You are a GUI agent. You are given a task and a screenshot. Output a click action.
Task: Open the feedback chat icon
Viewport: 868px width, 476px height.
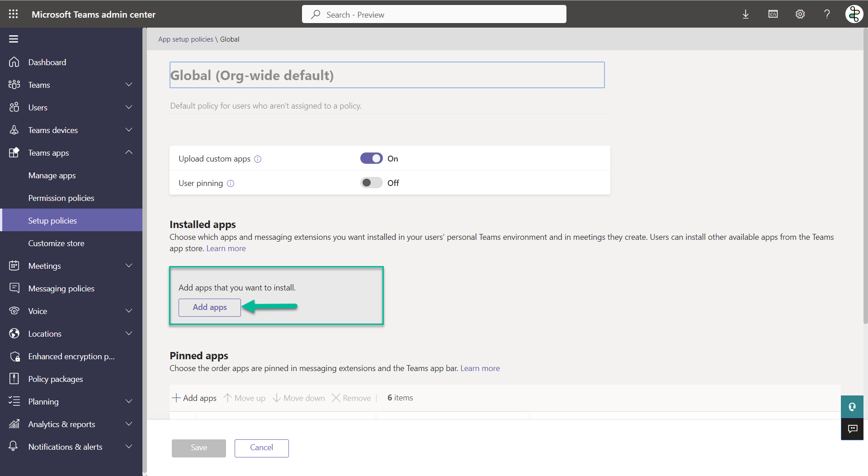pyautogui.click(x=852, y=428)
